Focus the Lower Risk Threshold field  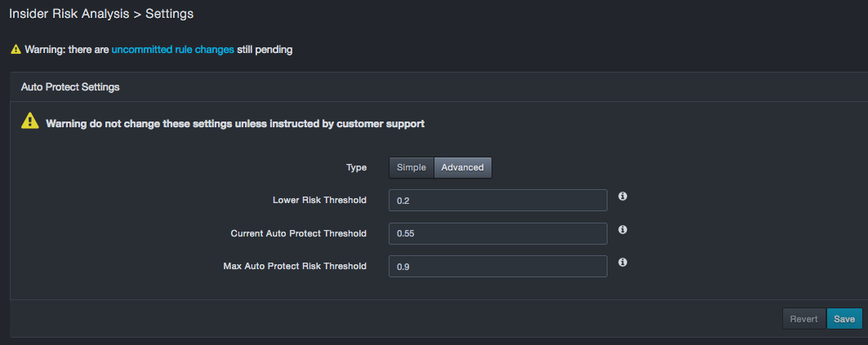click(497, 201)
